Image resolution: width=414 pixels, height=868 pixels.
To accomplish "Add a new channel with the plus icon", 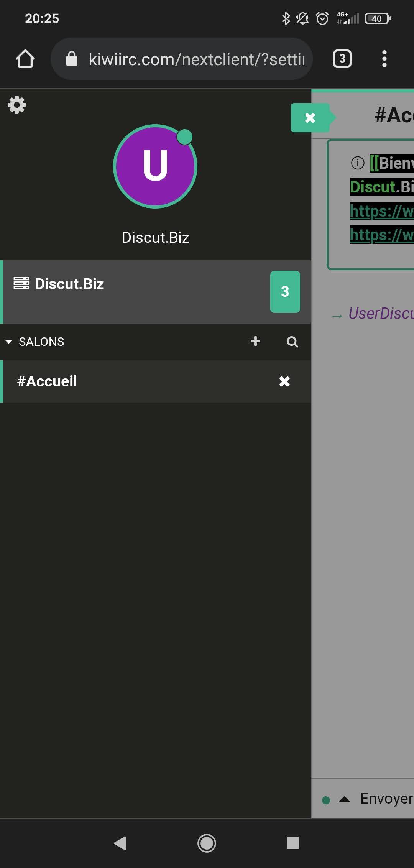I will click(x=255, y=341).
